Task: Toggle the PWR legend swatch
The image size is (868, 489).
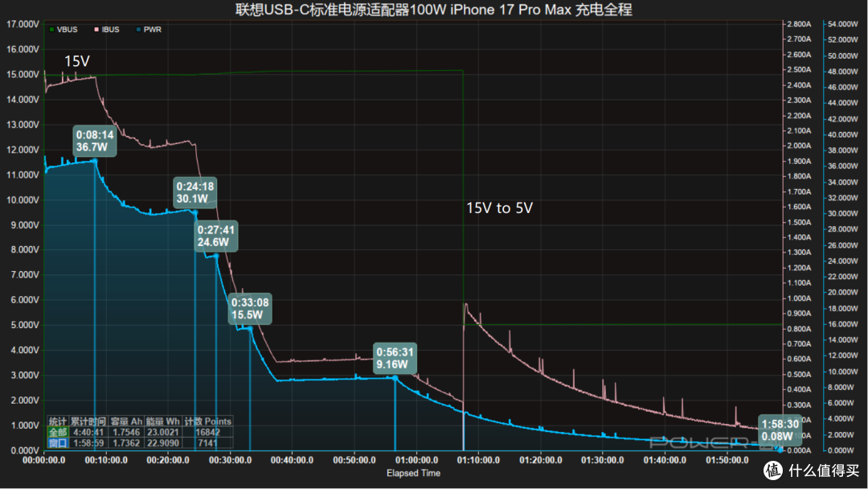Action: pyautogui.click(x=138, y=30)
